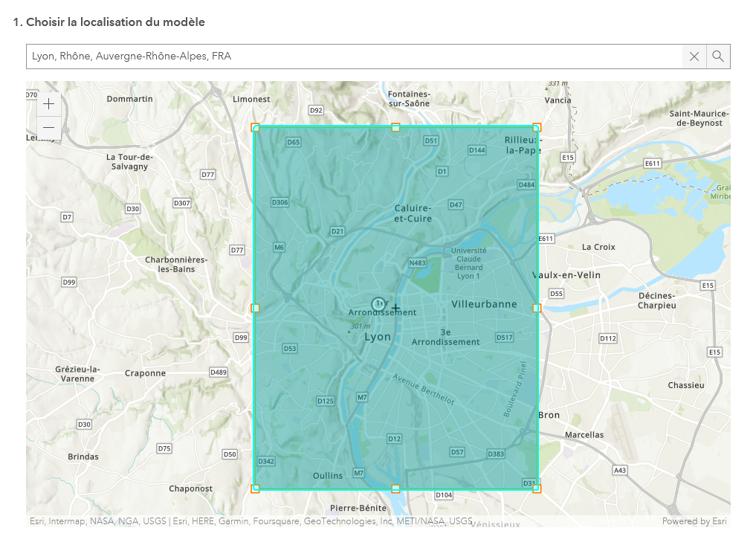Image resolution: width=756 pixels, height=548 pixels.
Task: Select the bottom-left selection handle
Action: 256,489
